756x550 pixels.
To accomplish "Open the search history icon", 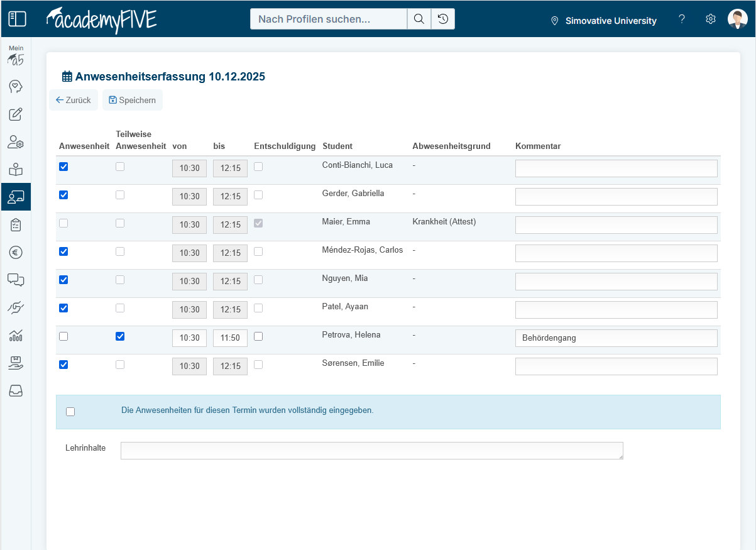I will [x=443, y=19].
